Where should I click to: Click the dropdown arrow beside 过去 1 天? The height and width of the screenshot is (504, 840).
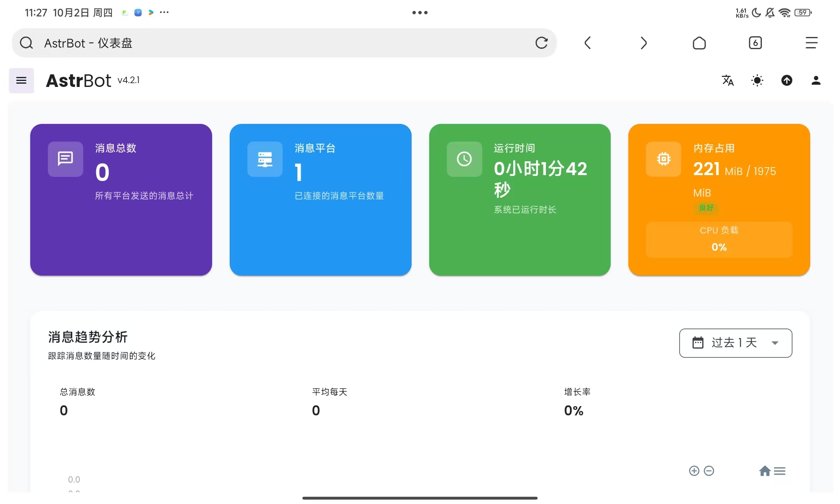coord(775,343)
